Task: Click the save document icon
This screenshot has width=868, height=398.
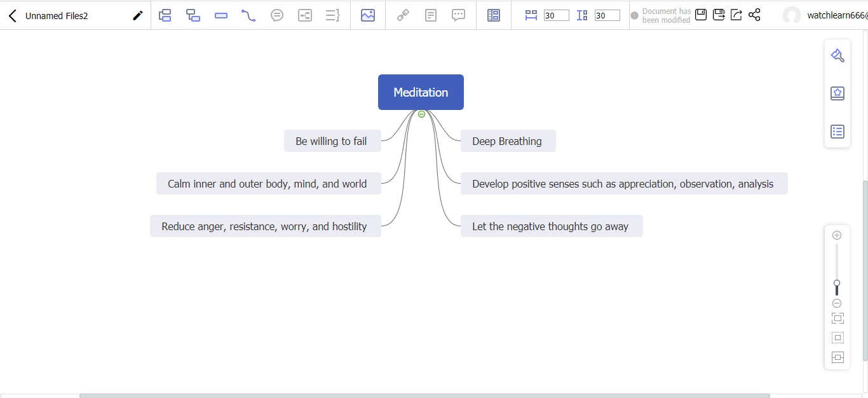Action: tap(701, 15)
